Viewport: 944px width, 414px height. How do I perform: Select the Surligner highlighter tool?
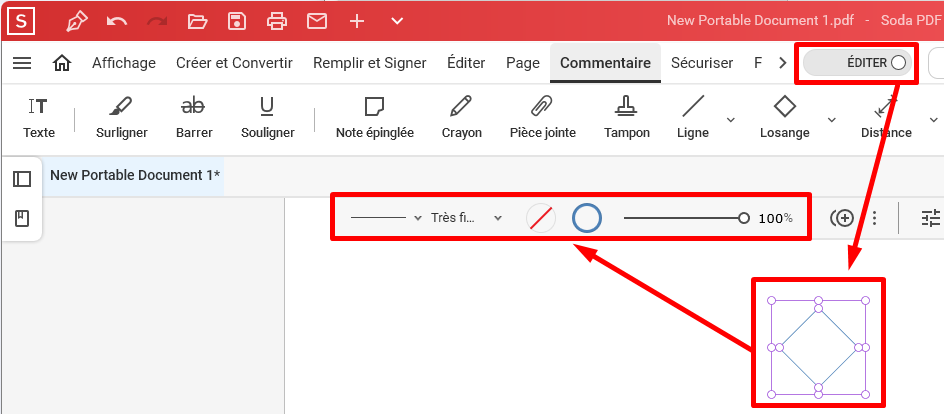pyautogui.click(x=122, y=119)
